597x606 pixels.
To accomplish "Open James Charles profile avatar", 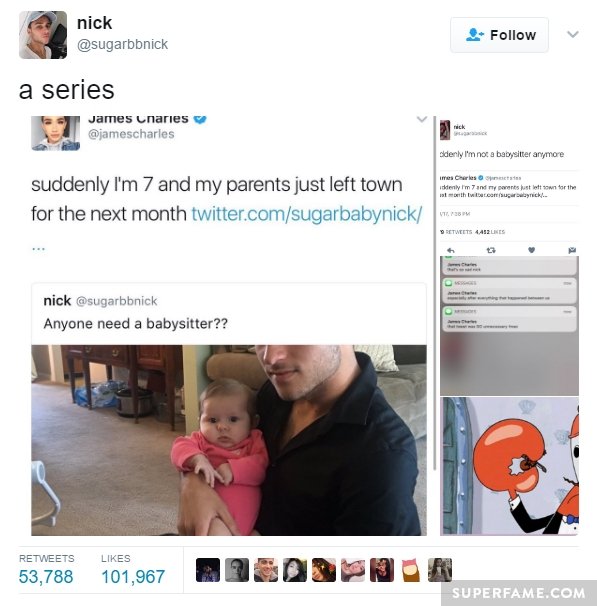I will [56, 133].
